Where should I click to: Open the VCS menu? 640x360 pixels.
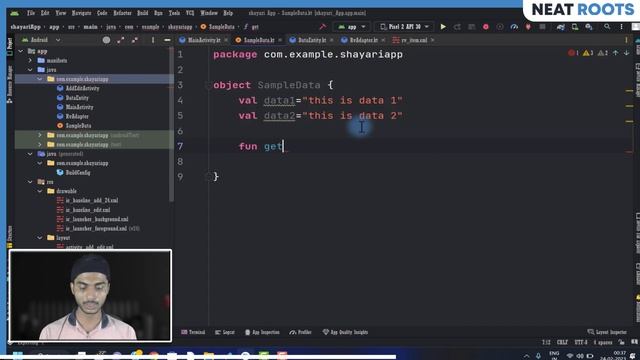[190, 13]
